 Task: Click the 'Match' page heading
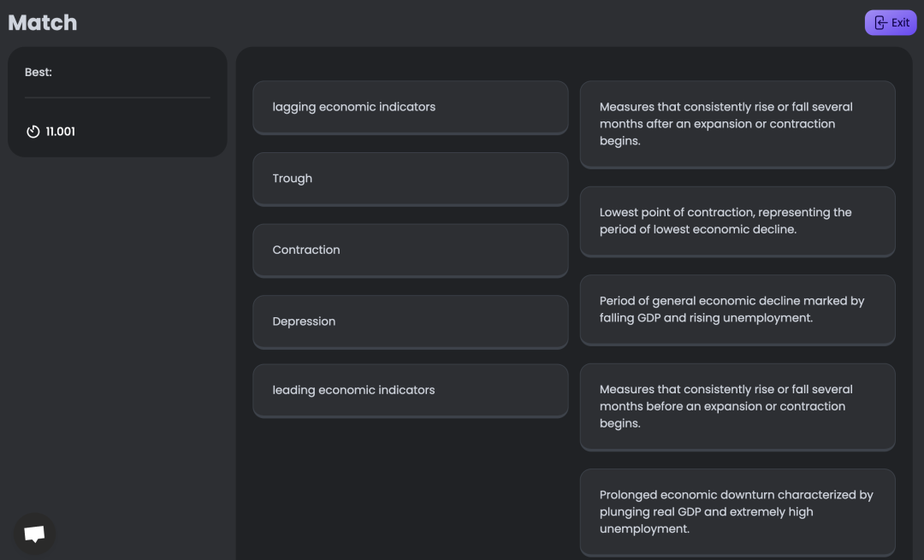point(43,22)
